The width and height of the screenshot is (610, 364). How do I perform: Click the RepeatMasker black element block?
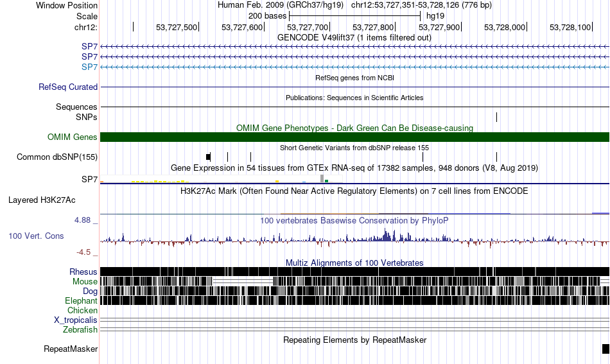606,349
